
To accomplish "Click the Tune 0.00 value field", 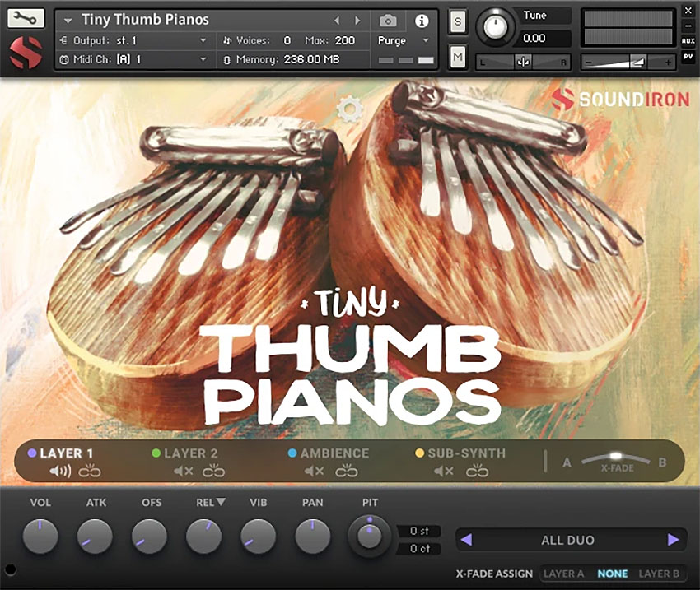I will pyautogui.click(x=541, y=39).
